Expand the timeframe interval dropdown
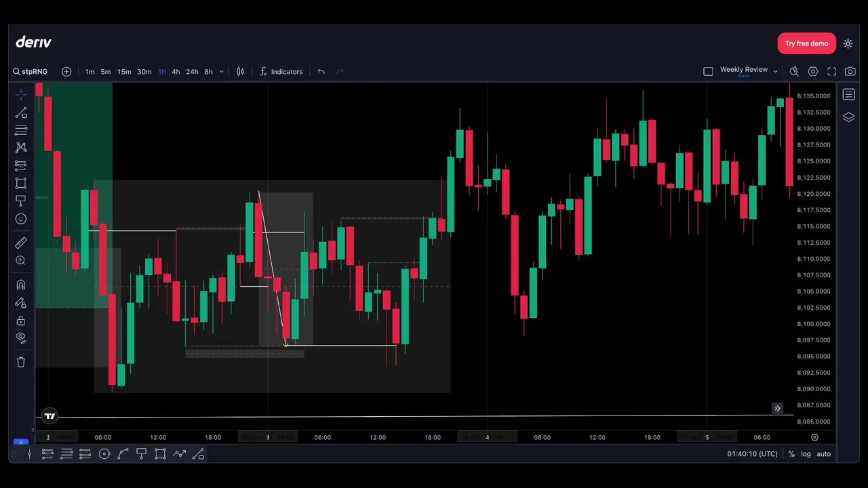The height and width of the screenshot is (488, 868). (x=221, y=71)
